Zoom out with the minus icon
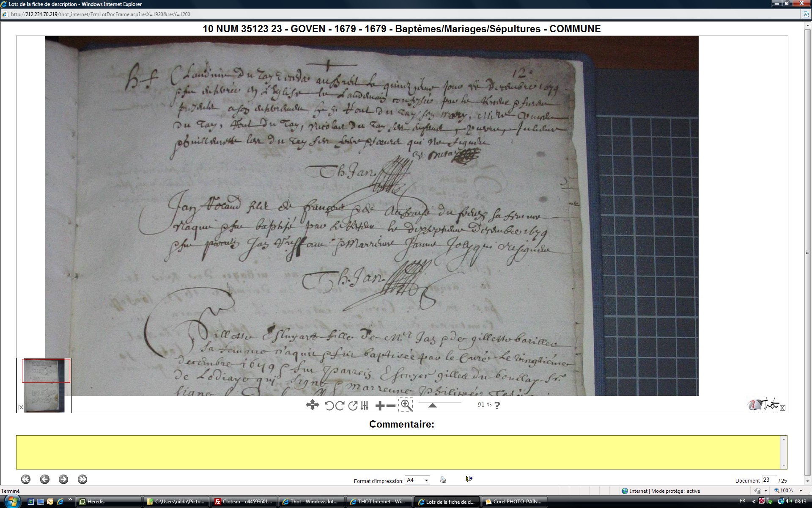Viewport: 812px width, 508px height. tap(391, 406)
